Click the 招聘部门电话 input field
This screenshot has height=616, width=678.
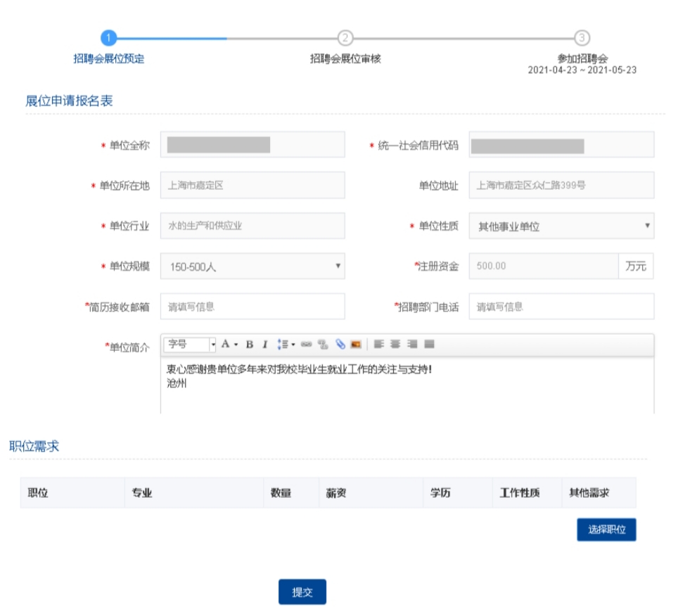[x=561, y=307]
